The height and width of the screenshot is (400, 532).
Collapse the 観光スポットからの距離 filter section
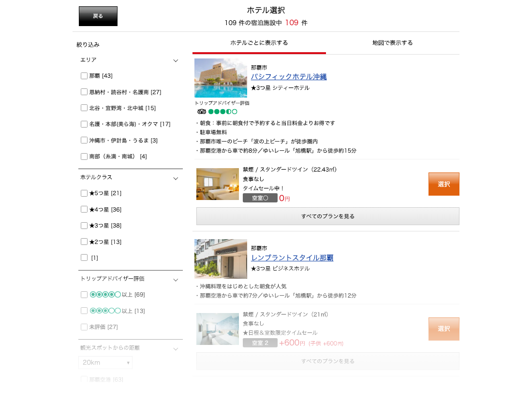point(176,349)
